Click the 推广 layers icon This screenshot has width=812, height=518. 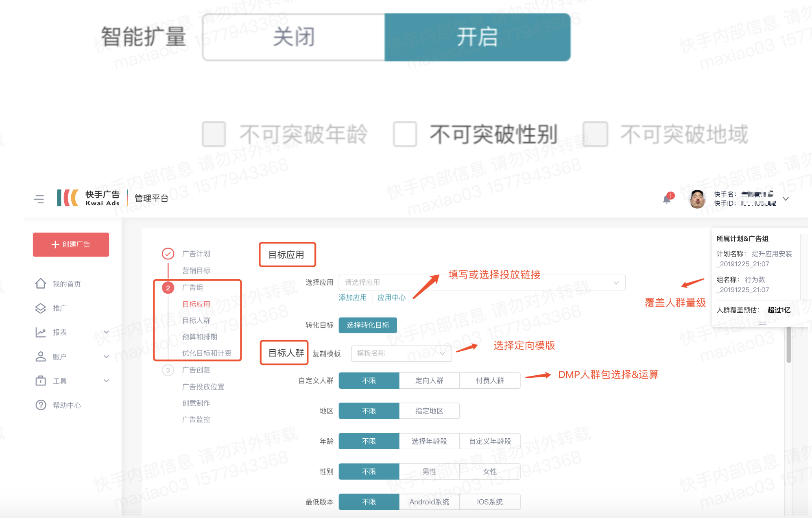[41, 308]
